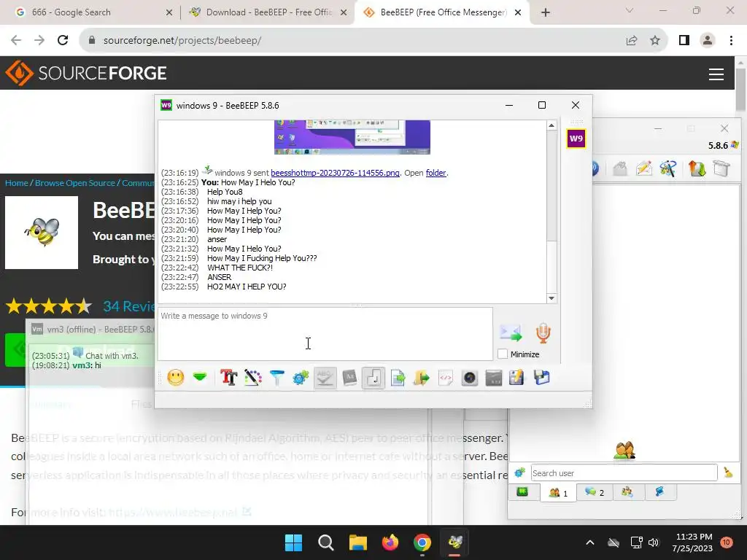Click chat history scrollbar up arrow
The width and height of the screenshot is (747, 560).
551,125
